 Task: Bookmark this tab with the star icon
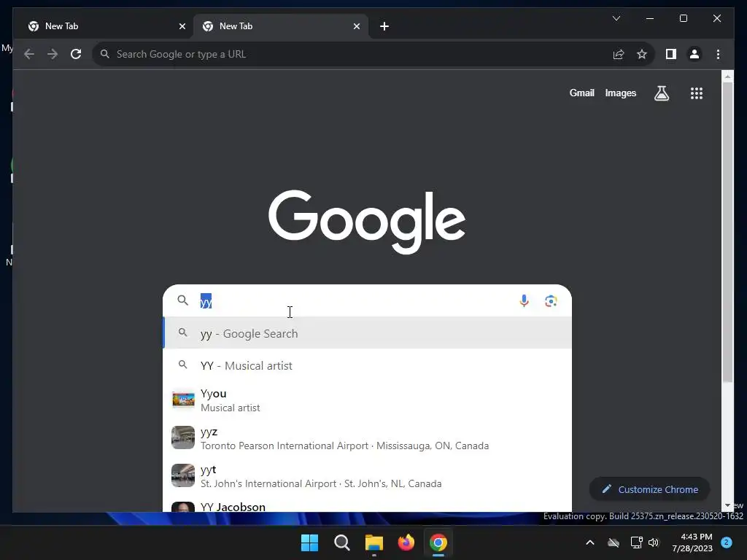642,54
